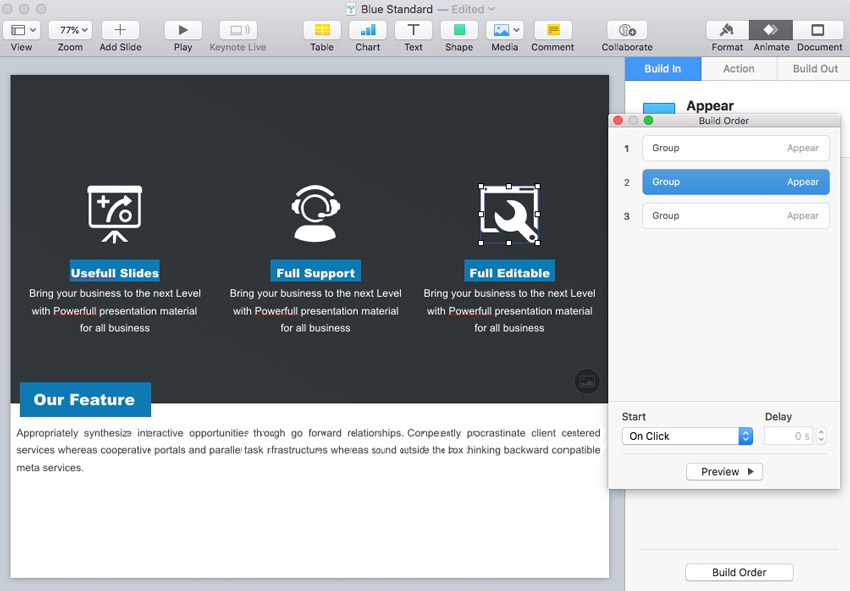Click description text under Full Support
850x591 pixels.
click(315, 311)
